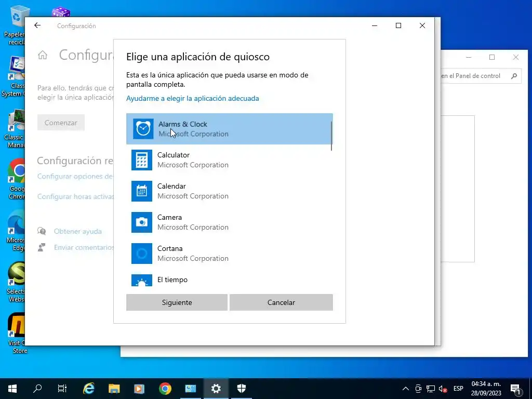Select the Calculator app icon
The width and height of the screenshot is (532, 399).
pyautogui.click(x=141, y=160)
